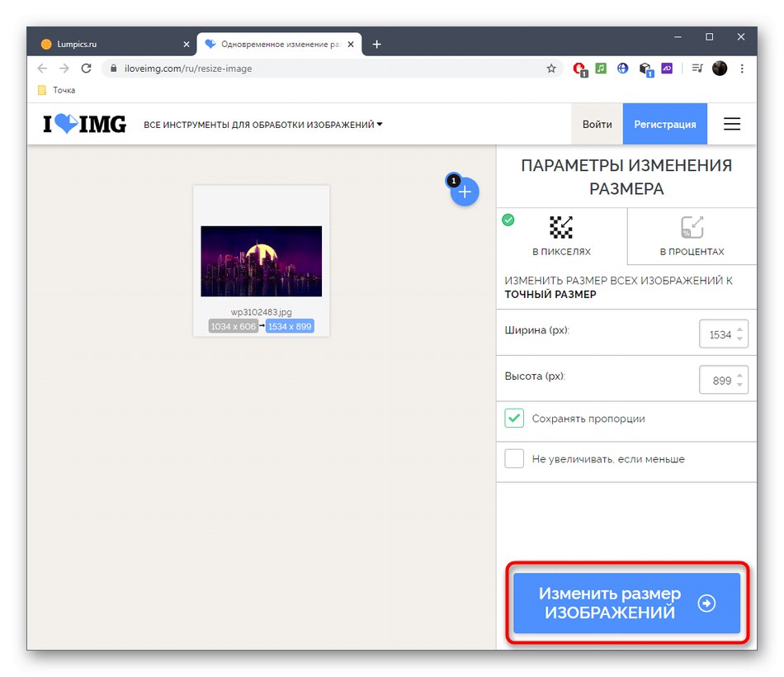Go back with the browser back arrow
784x677 pixels.
pyautogui.click(x=42, y=68)
